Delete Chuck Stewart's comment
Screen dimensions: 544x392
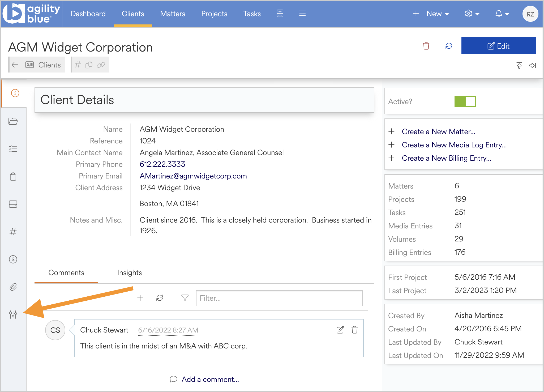[x=355, y=330]
